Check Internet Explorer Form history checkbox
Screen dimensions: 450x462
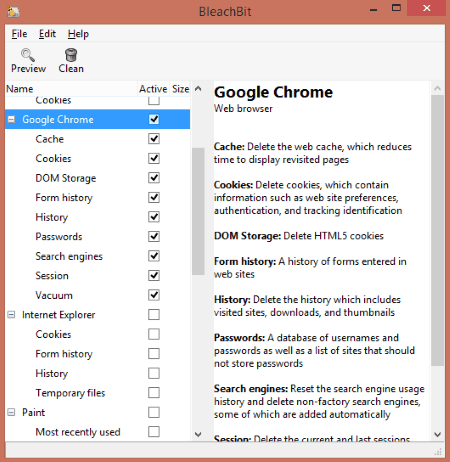(154, 353)
